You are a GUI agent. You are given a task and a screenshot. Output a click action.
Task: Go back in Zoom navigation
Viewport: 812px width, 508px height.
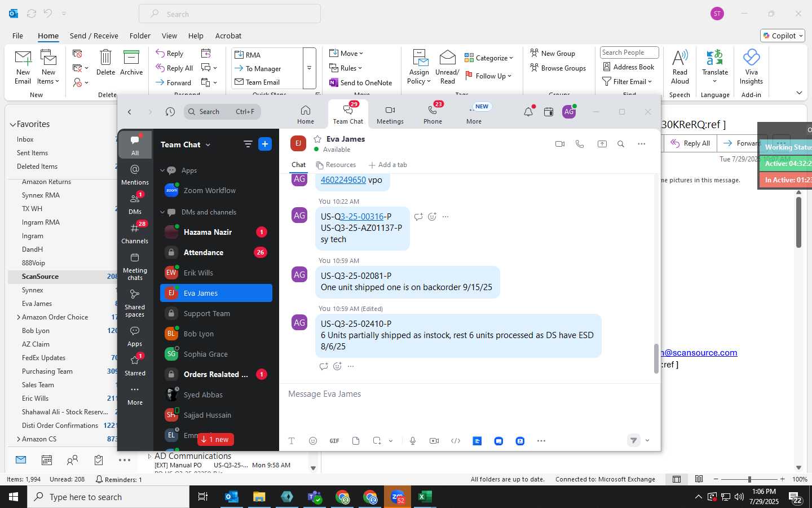point(130,112)
